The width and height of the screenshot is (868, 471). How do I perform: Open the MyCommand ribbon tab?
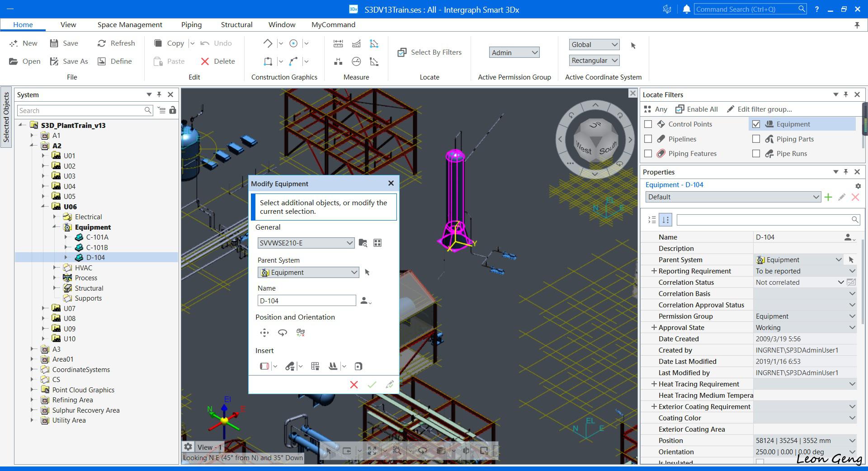(x=333, y=25)
